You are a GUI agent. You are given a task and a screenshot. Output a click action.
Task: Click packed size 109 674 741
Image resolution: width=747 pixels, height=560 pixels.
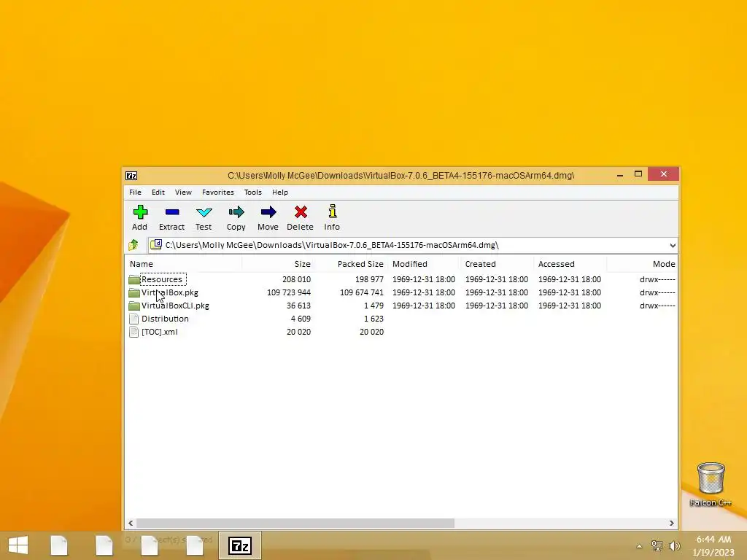tap(362, 292)
